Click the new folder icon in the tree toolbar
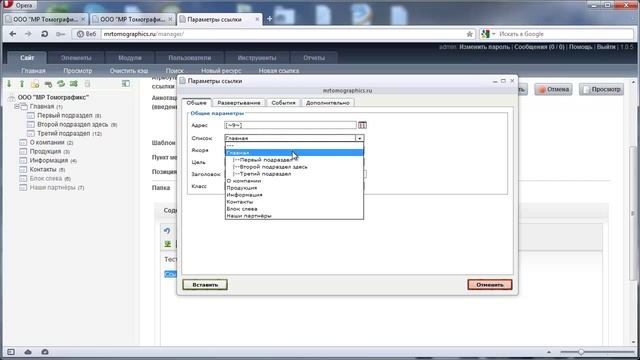This screenshot has width=640, height=360. tap(35, 84)
